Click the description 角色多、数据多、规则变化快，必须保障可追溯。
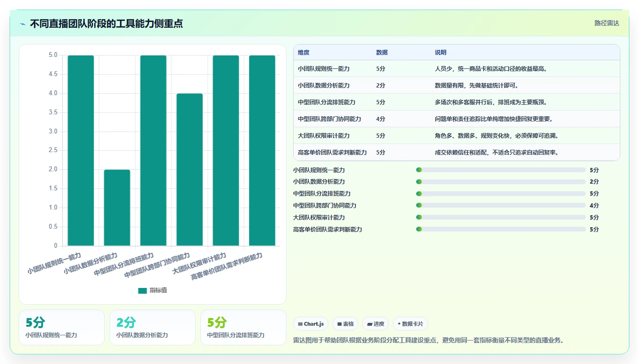 tap(496, 136)
